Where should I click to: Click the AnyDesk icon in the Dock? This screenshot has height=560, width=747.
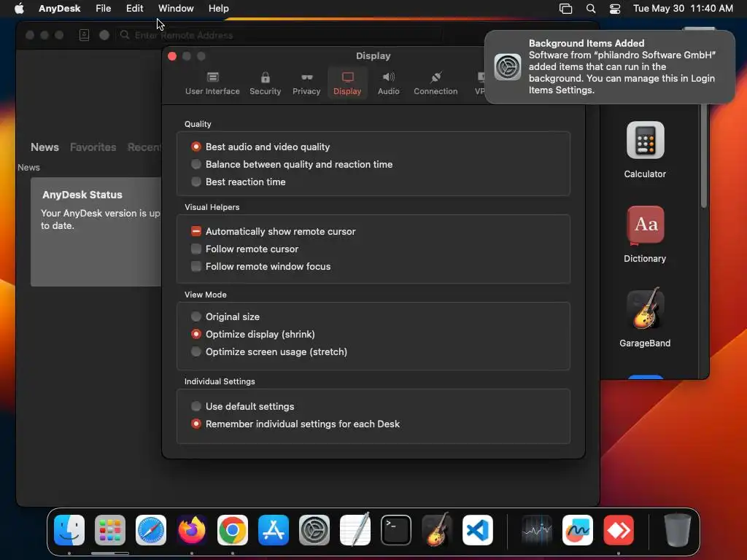click(x=619, y=530)
